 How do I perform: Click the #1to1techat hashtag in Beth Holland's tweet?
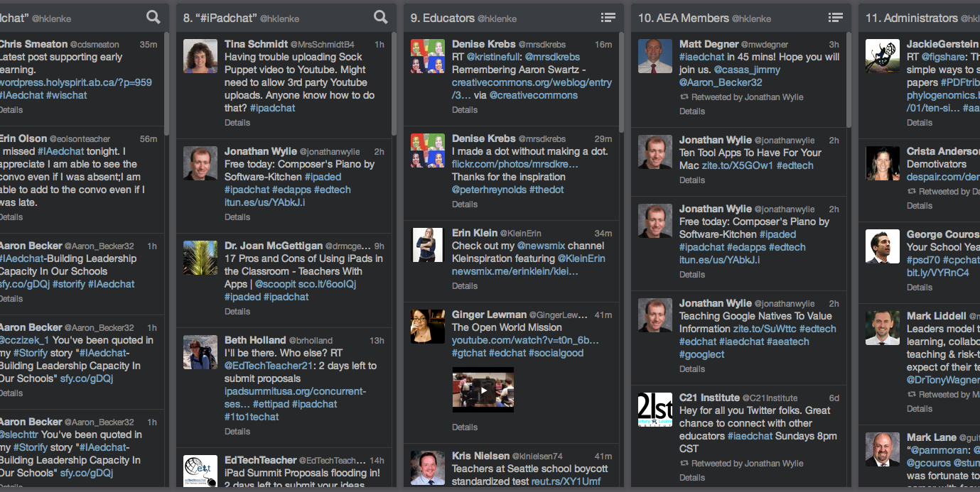coord(252,417)
